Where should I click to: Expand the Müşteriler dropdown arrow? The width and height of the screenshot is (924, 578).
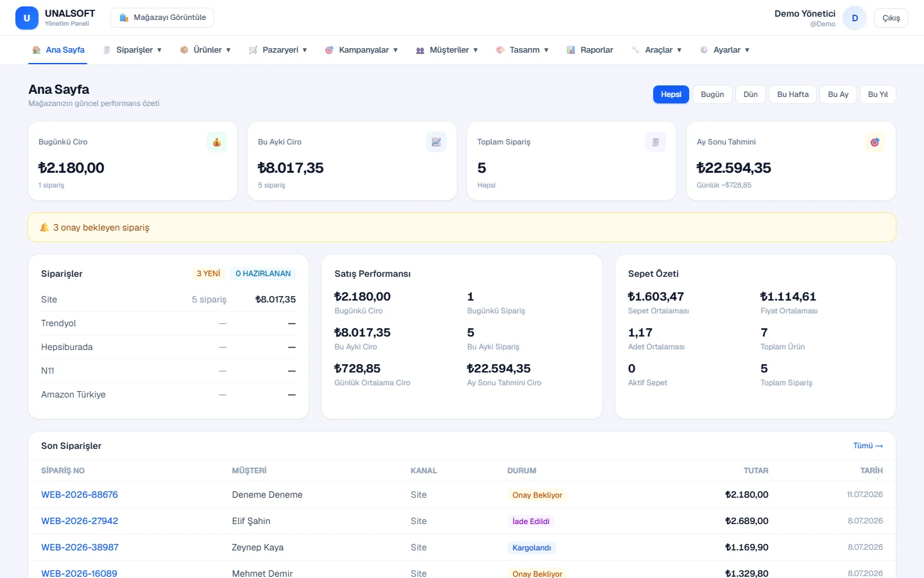click(x=475, y=50)
